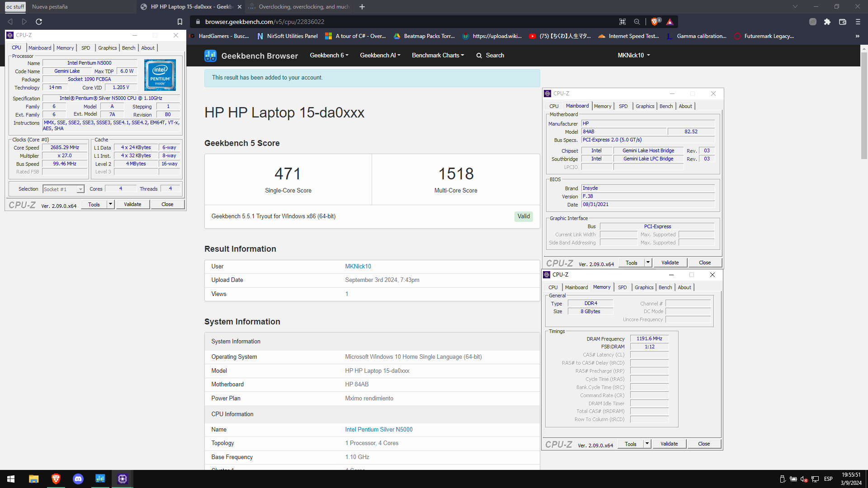
Task: Click the browser address bar URL
Action: click(264, 22)
